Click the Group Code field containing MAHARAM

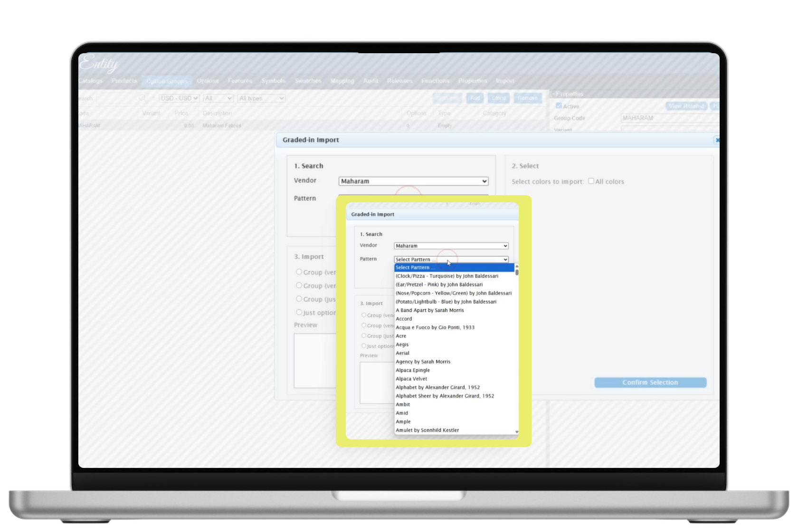670,118
